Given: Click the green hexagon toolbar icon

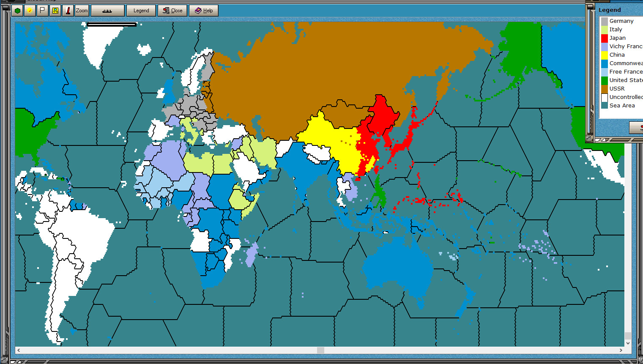Looking at the screenshot, I should pos(17,11).
